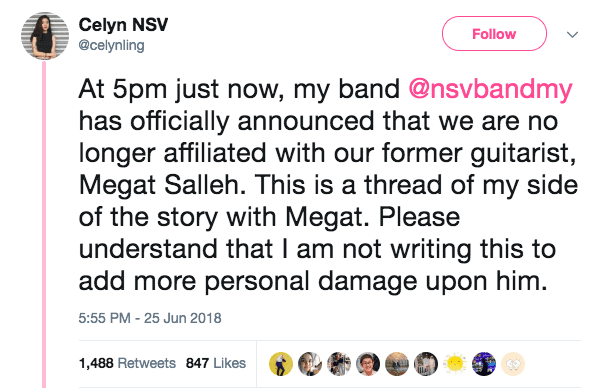Open the tweet timestamp 5:55 PM - 25 Jun 2018

pos(150,318)
